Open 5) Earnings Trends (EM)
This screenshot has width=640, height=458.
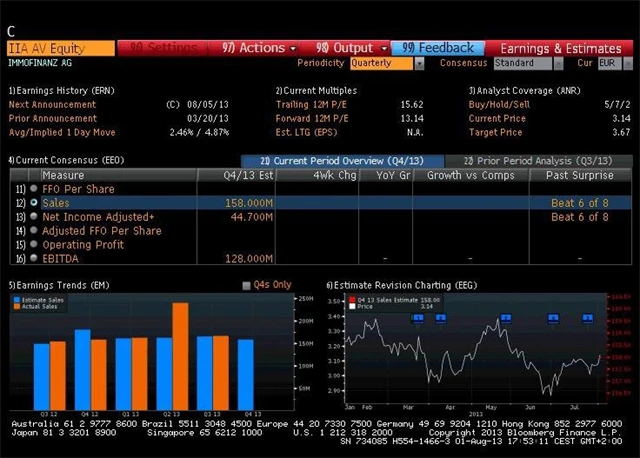point(59,285)
